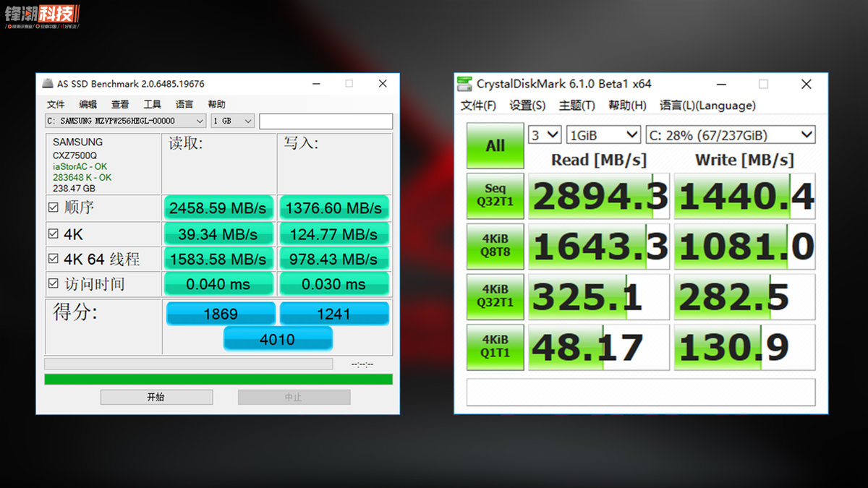Open the 帮助(H) menu in CrystalDiskMark
This screenshot has height=488, width=868.
[x=627, y=106]
